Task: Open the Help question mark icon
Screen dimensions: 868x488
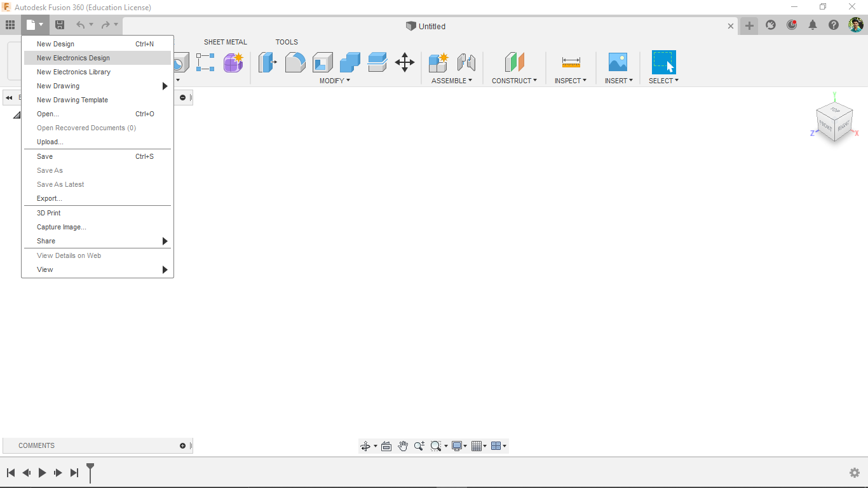Action: [x=834, y=25]
